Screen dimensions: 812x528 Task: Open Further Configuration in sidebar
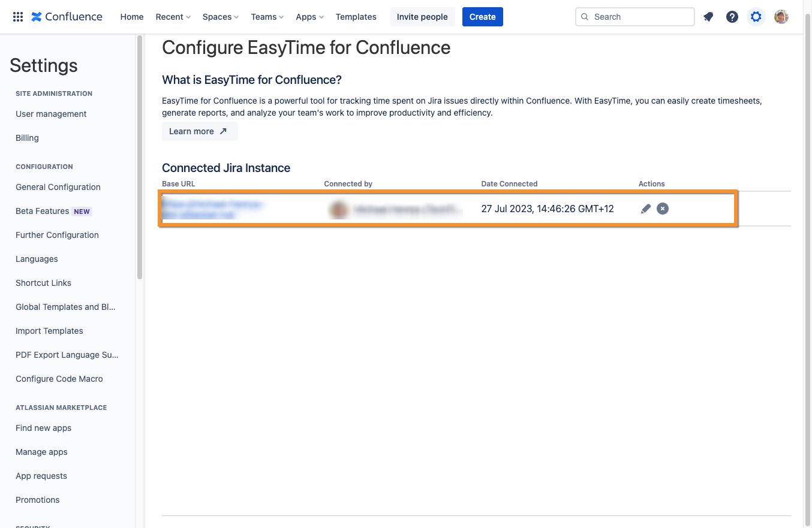click(57, 235)
